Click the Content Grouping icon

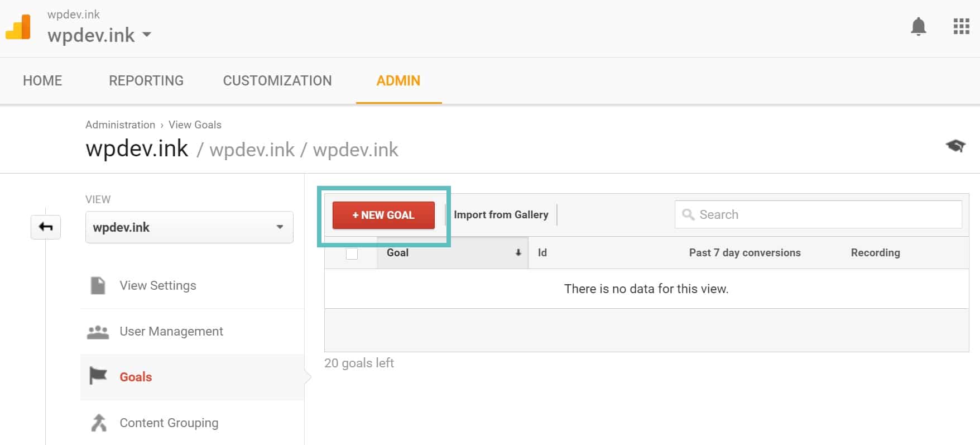click(99, 423)
